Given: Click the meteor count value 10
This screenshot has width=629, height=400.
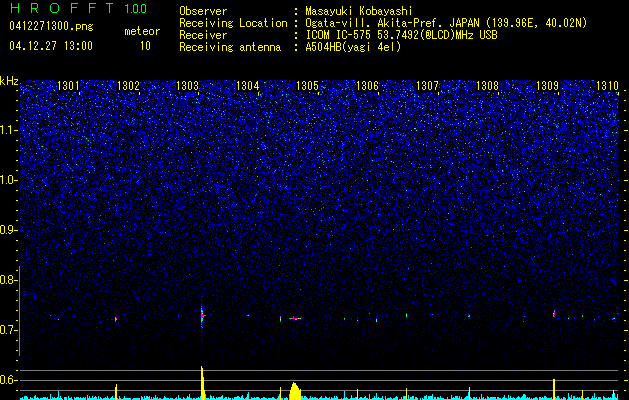Looking at the screenshot, I should tap(145, 46).
